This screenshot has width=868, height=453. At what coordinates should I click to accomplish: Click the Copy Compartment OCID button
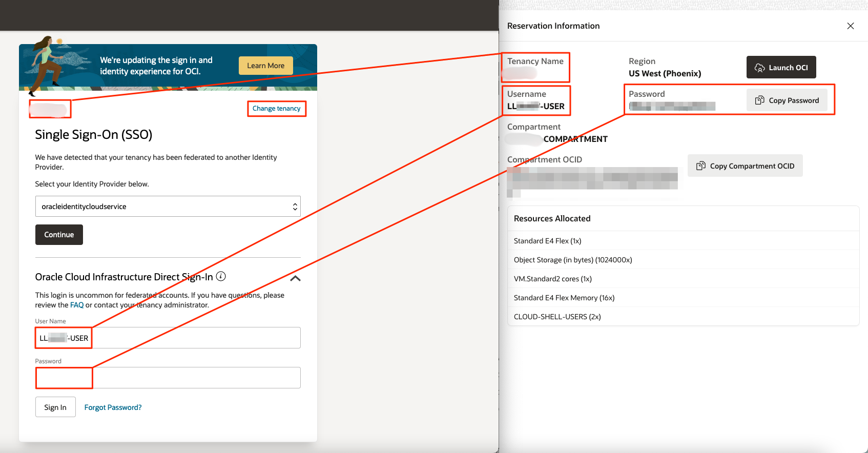(x=745, y=166)
